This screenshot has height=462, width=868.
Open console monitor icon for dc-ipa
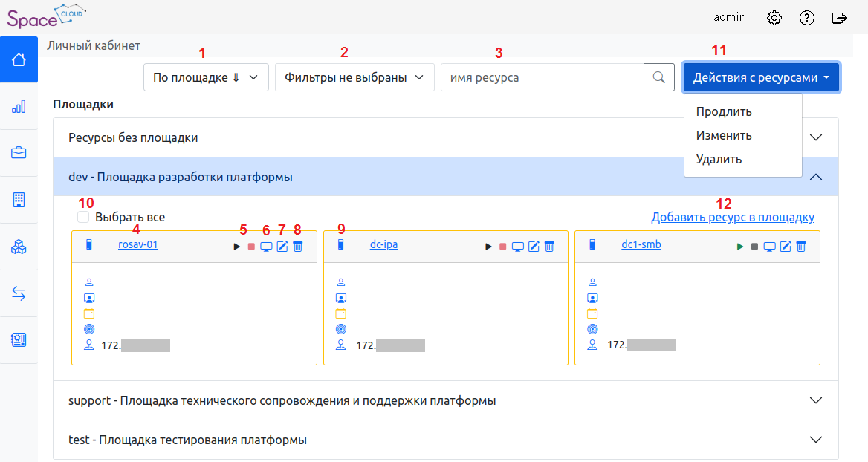pos(518,247)
